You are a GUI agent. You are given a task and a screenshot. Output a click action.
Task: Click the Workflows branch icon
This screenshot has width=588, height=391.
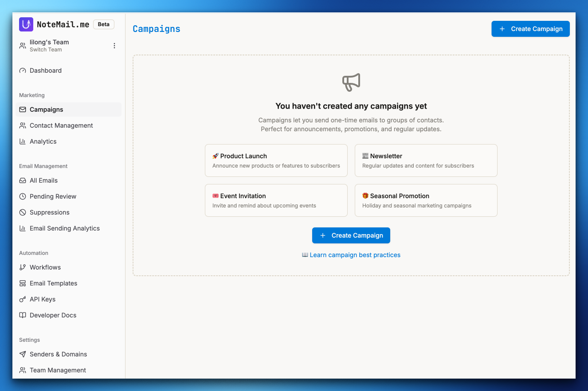22,267
